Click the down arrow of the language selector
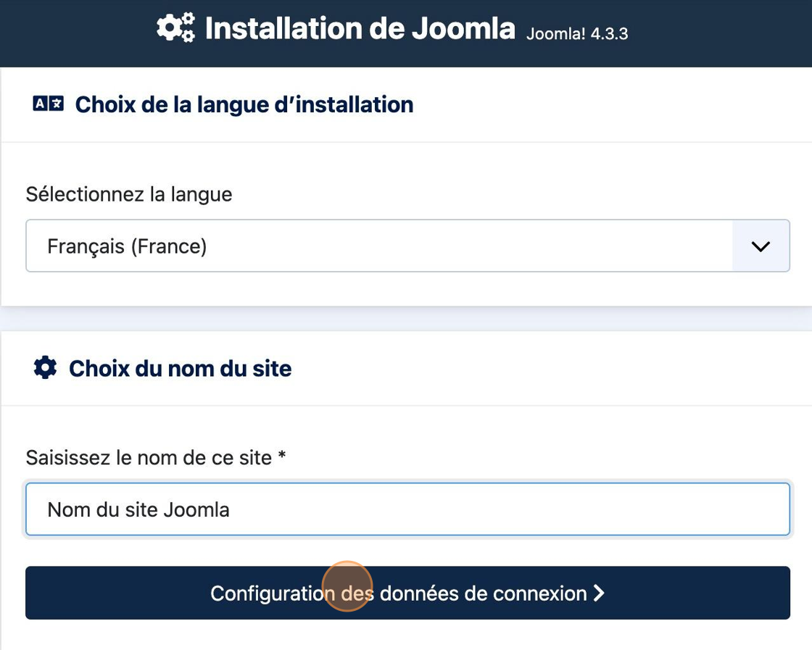The image size is (812, 650). [761, 246]
